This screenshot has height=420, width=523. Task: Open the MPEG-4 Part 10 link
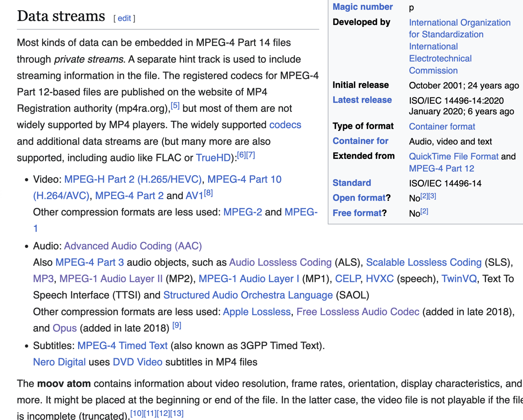pyautogui.click(x=244, y=179)
